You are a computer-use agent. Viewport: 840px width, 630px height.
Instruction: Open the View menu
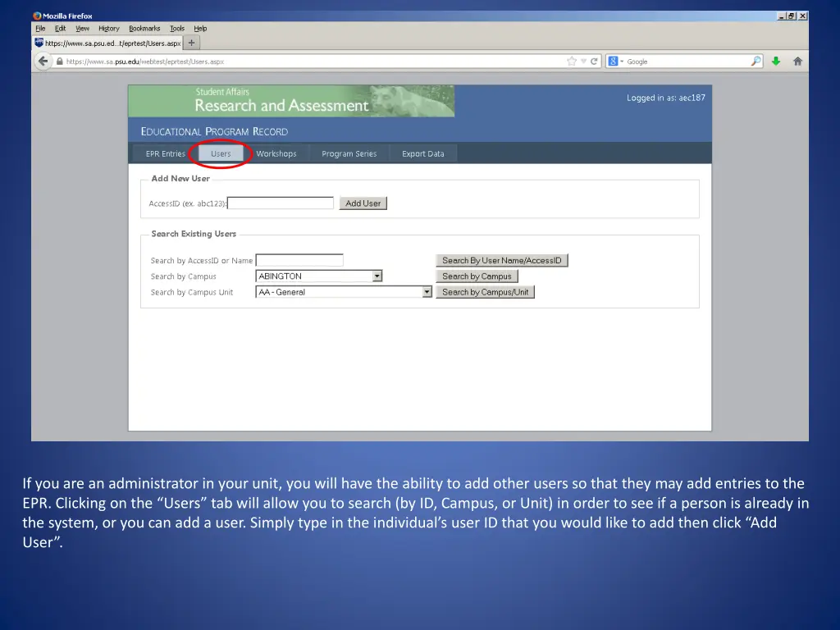(x=82, y=29)
